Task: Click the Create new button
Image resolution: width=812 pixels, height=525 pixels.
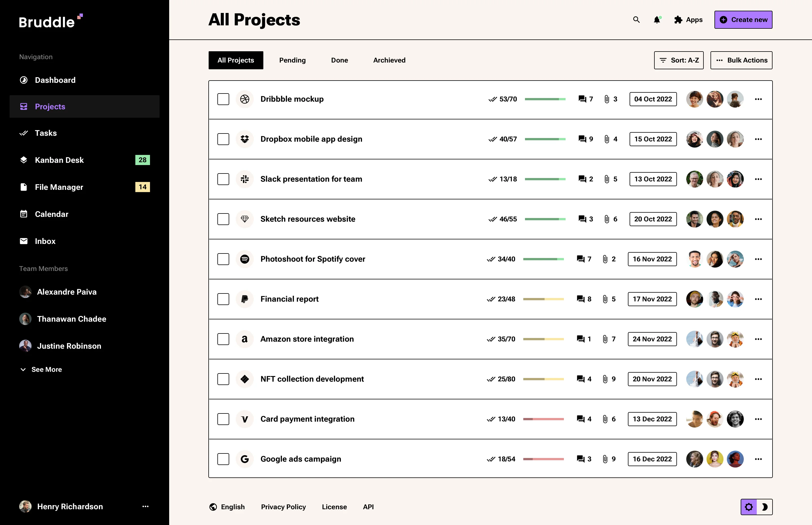Action: pos(743,19)
